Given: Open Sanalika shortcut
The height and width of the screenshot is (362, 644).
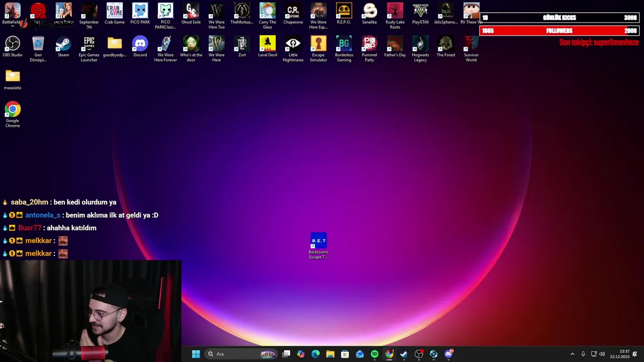Looking at the screenshot, I should point(369,14).
